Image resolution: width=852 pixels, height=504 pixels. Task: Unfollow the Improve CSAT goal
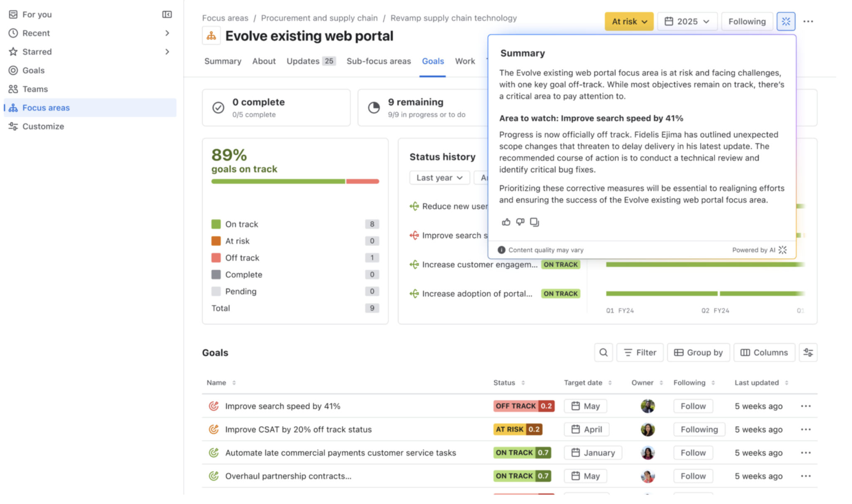pyautogui.click(x=699, y=429)
